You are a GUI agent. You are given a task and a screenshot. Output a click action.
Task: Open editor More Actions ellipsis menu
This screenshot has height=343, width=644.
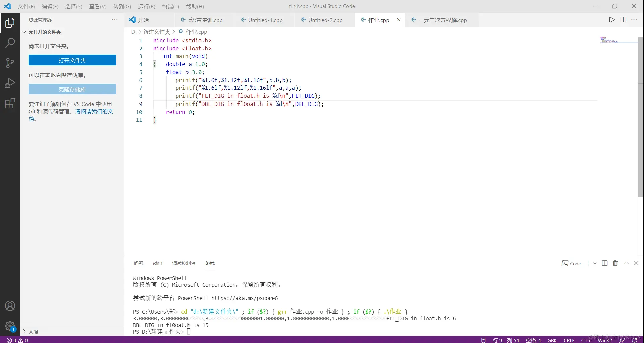coord(634,20)
